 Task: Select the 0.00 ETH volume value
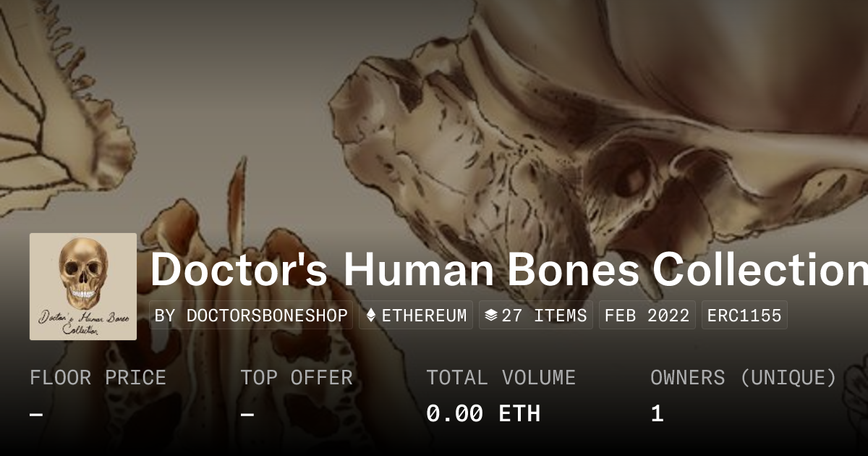point(483,414)
